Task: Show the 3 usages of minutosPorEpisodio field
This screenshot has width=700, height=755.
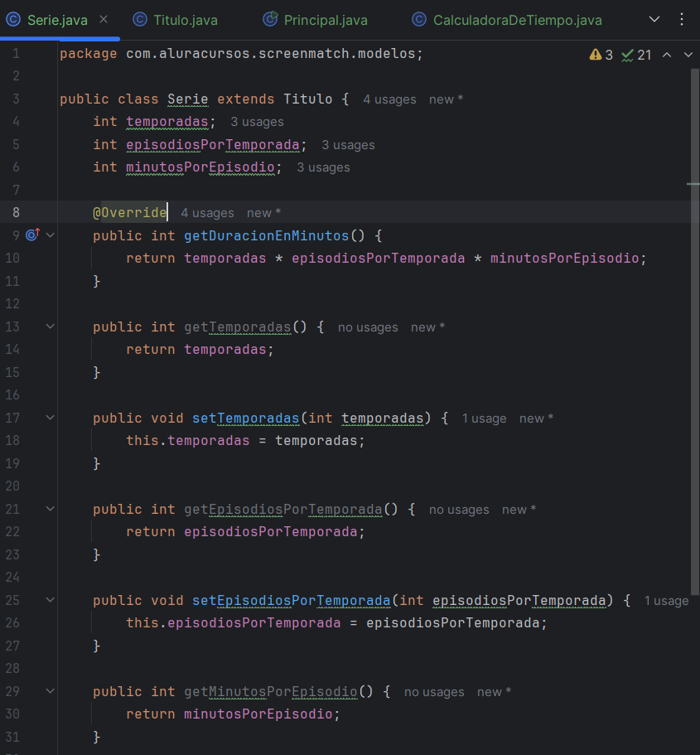Action: (323, 167)
